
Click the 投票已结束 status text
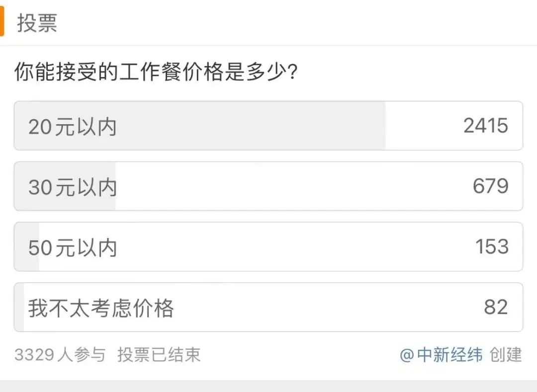click(159, 355)
